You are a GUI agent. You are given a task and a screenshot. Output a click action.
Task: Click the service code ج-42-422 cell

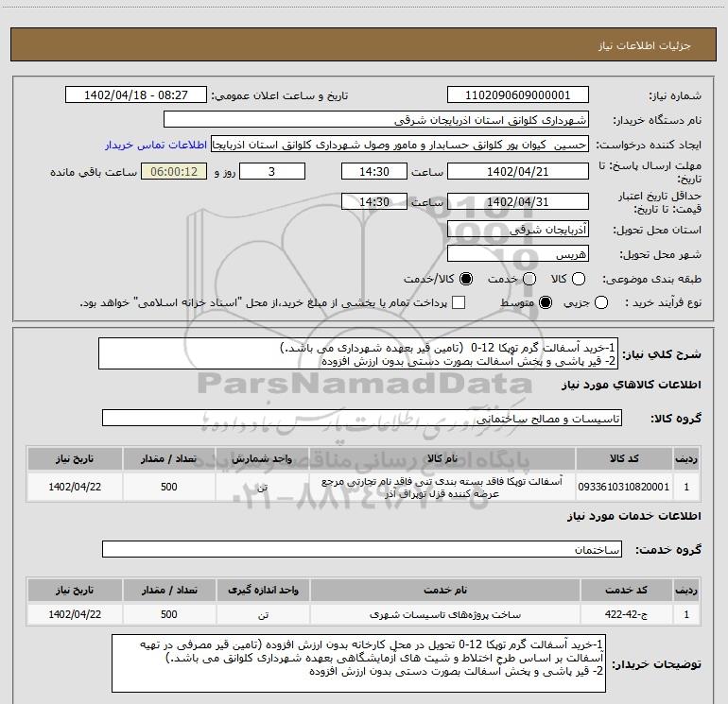626,614
